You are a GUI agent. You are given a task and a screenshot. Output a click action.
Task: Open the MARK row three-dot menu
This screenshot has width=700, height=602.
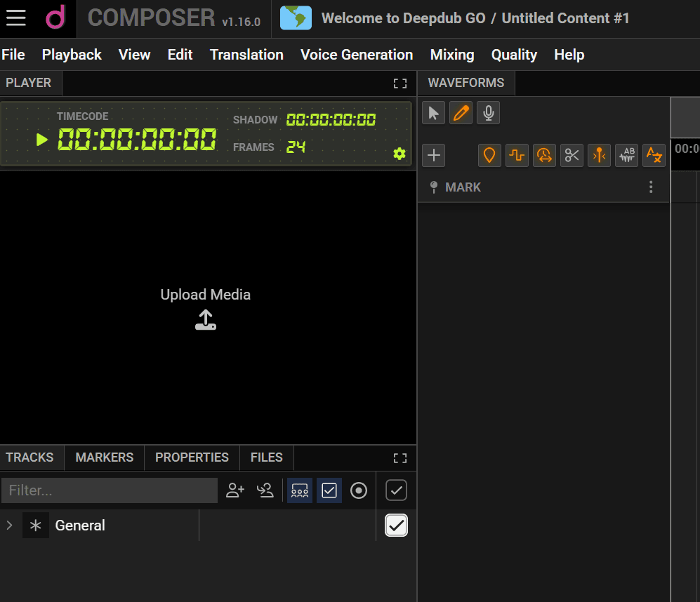click(x=651, y=187)
